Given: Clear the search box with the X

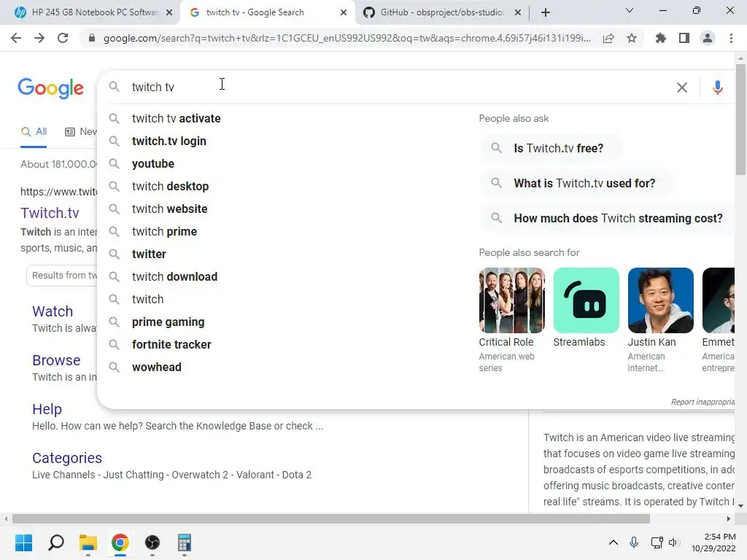Looking at the screenshot, I should [x=682, y=87].
